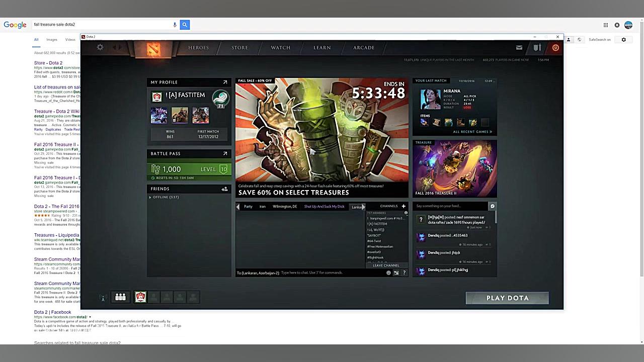This screenshot has width=644, height=362.
Task: Switch to the Wilmington, DE chat tab
Action: click(x=285, y=207)
